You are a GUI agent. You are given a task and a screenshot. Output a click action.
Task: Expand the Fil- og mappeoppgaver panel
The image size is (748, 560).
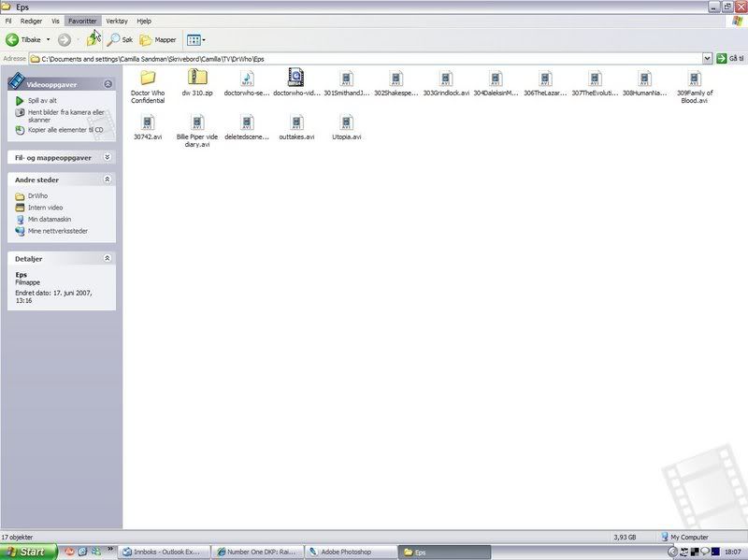pos(108,158)
